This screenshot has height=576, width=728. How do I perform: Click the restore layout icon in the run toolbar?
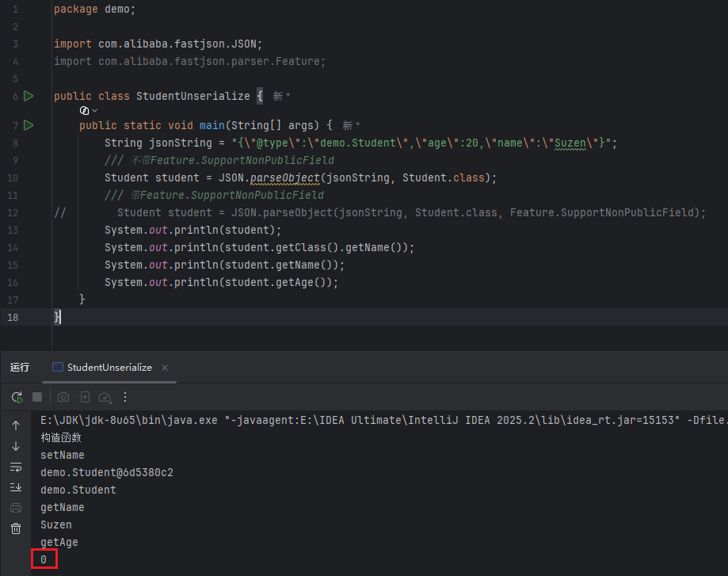85,397
